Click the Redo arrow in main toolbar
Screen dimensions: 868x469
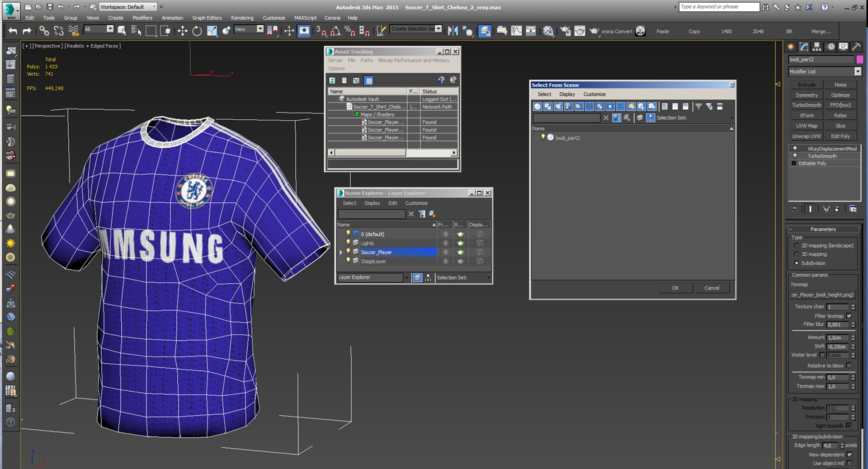27,31
